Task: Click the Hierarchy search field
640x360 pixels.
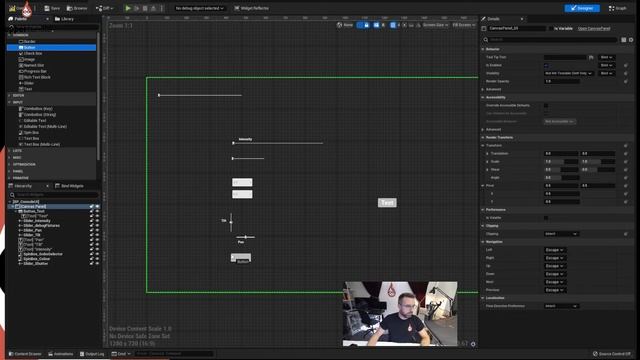Action: click(53, 195)
